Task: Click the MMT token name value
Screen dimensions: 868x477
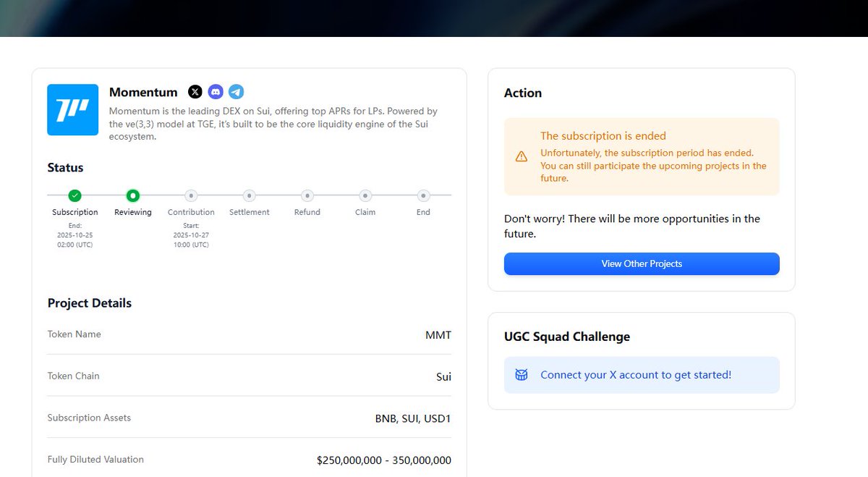Action: tap(438, 335)
